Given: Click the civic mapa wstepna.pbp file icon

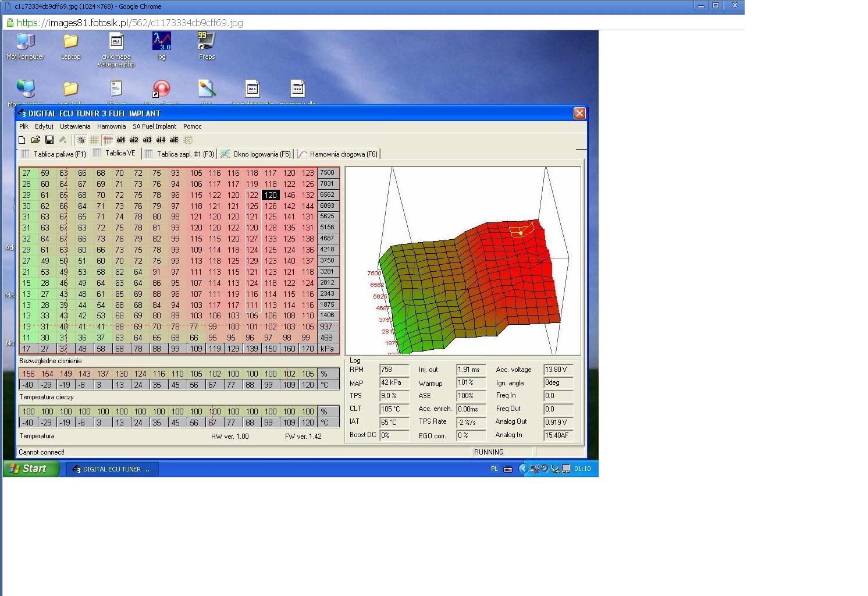Looking at the screenshot, I should tap(116, 49).
